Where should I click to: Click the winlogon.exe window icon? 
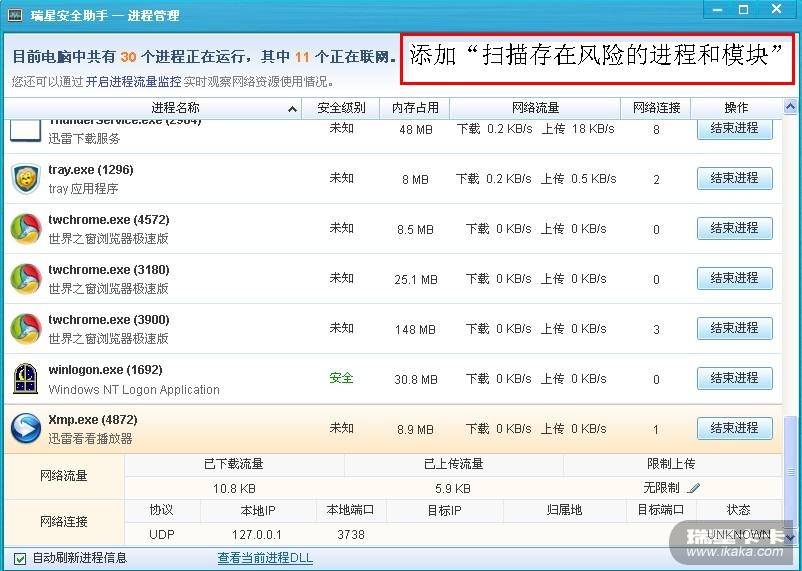pos(26,379)
